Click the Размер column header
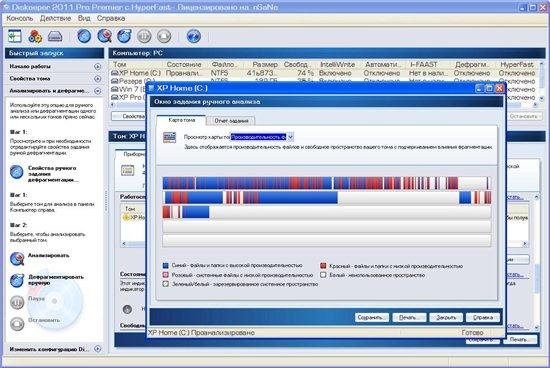The height and width of the screenshot is (368, 550). pos(265,65)
